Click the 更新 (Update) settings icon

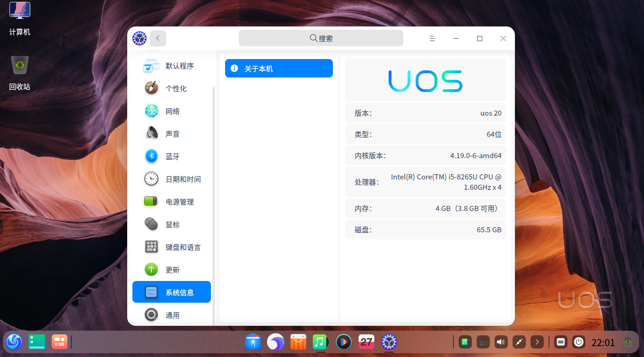[x=151, y=270]
